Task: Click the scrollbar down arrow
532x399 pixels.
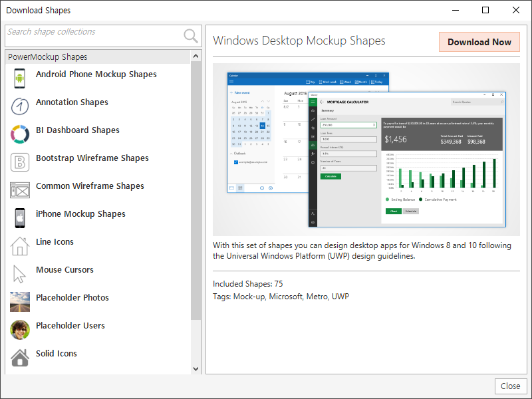Action: pyautogui.click(x=196, y=369)
